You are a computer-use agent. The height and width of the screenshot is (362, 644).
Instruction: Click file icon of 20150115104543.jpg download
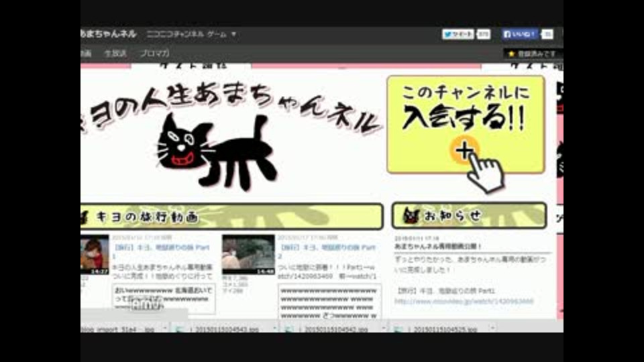179,329
